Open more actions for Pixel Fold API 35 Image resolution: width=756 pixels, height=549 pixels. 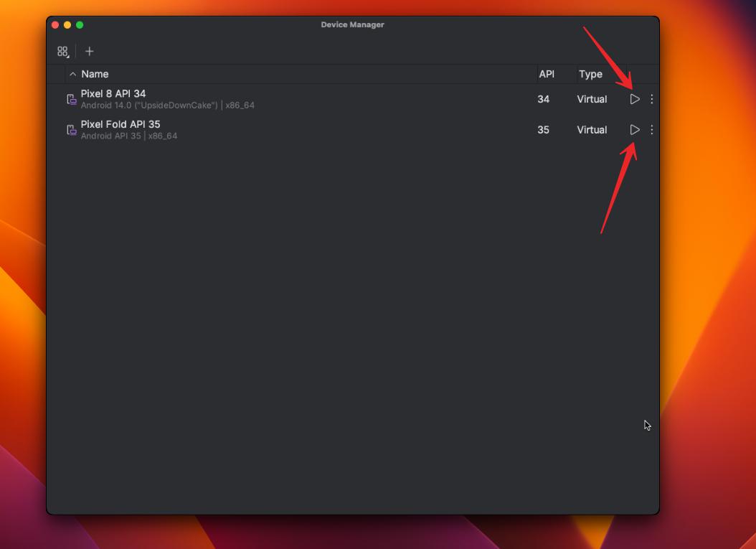tap(651, 130)
